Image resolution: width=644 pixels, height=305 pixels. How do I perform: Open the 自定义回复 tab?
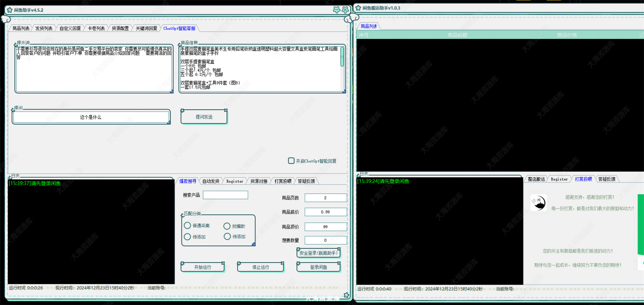coord(70,28)
